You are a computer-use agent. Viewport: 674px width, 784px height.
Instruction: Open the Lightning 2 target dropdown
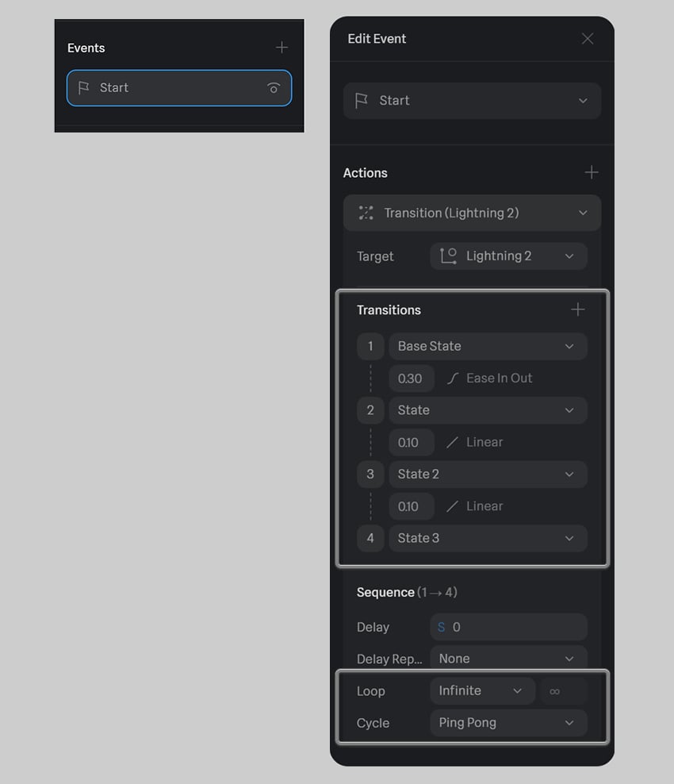pyautogui.click(x=508, y=256)
